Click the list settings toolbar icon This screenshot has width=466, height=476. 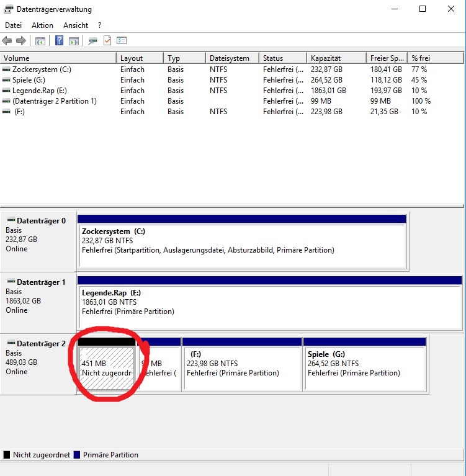point(122,40)
